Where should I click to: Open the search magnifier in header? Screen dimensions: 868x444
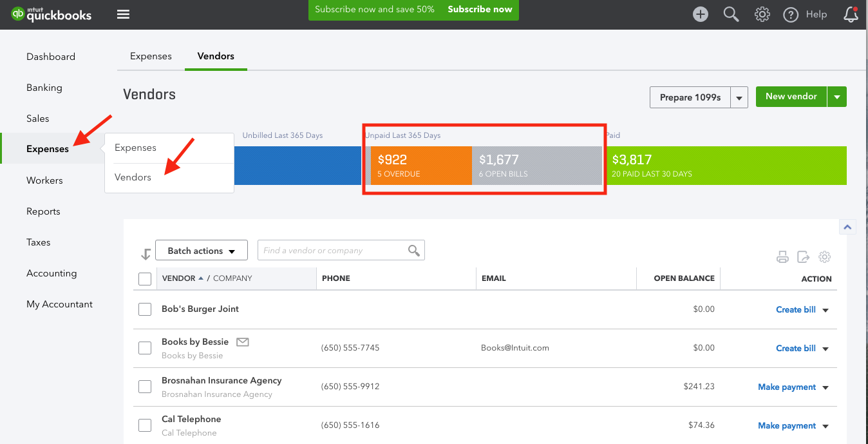731,14
